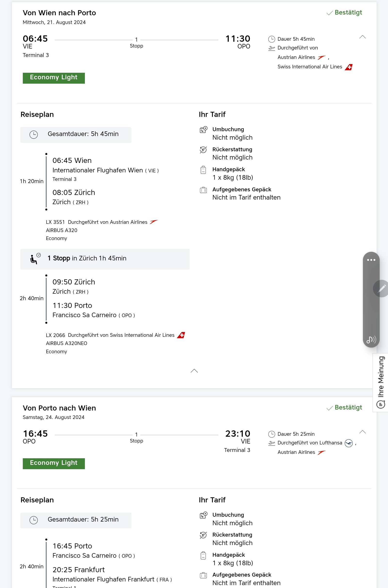Click the Umbuchung icon in second tariff section
This screenshot has width=388, height=588.
click(x=203, y=515)
